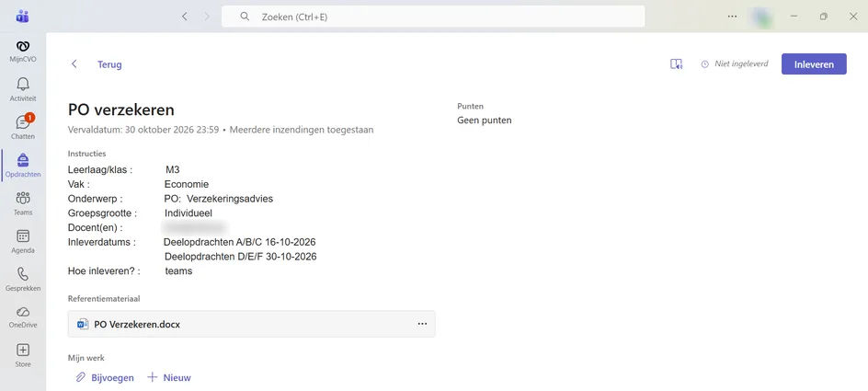This screenshot has width=868, height=391.
Task: Click the Leerlaag/klas label
Action: pos(100,170)
